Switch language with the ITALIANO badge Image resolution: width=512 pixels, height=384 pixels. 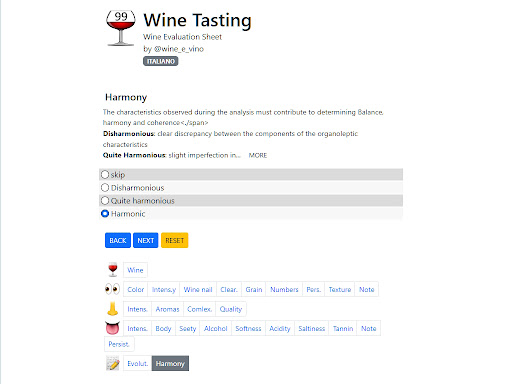click(x=161, y=61)
